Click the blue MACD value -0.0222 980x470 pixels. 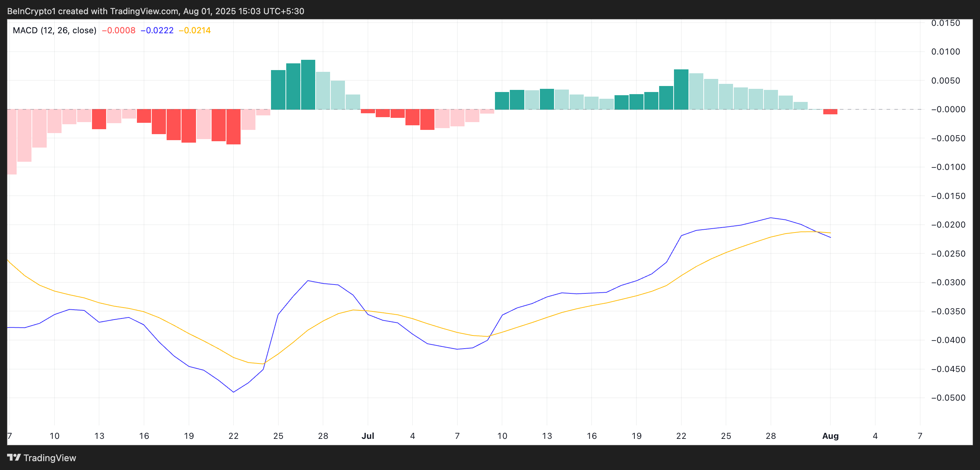[x=157, y=30]
